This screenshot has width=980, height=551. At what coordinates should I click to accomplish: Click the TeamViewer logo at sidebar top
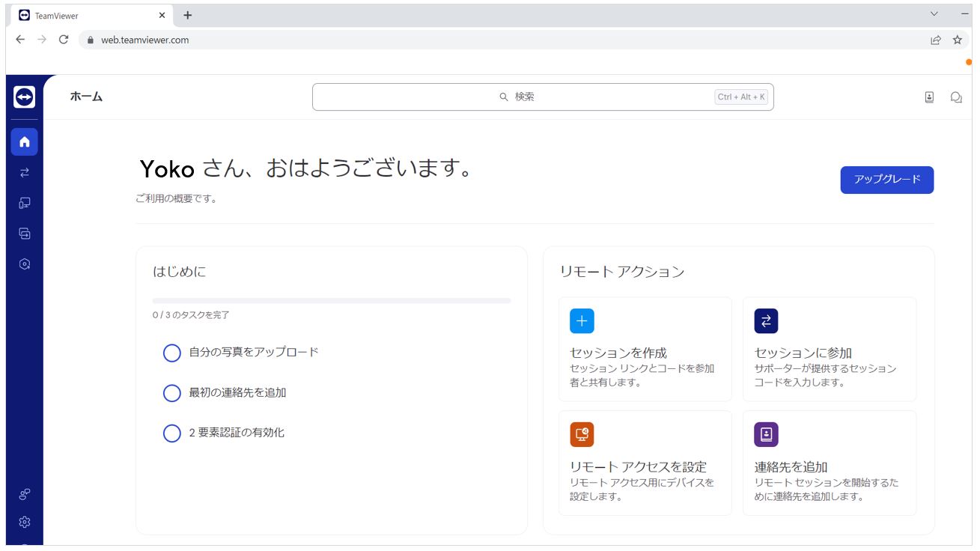(24, 97)
